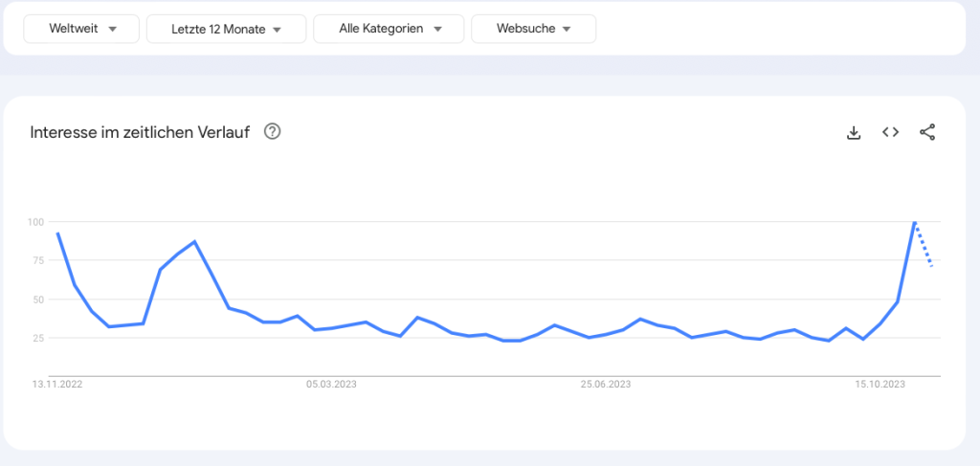This screenshot has width=980, height=466.
Task: Share the interest over time chart
Action: [x=926, y=133]
